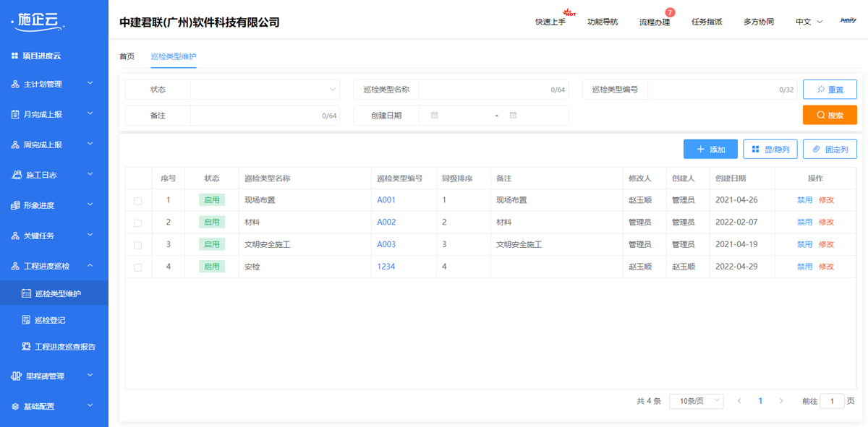Image resolution: width=868 pixels, height=427 pixels.
Task: Click 禁用 in the 文明安全施工 row
Action: (804, 245)
